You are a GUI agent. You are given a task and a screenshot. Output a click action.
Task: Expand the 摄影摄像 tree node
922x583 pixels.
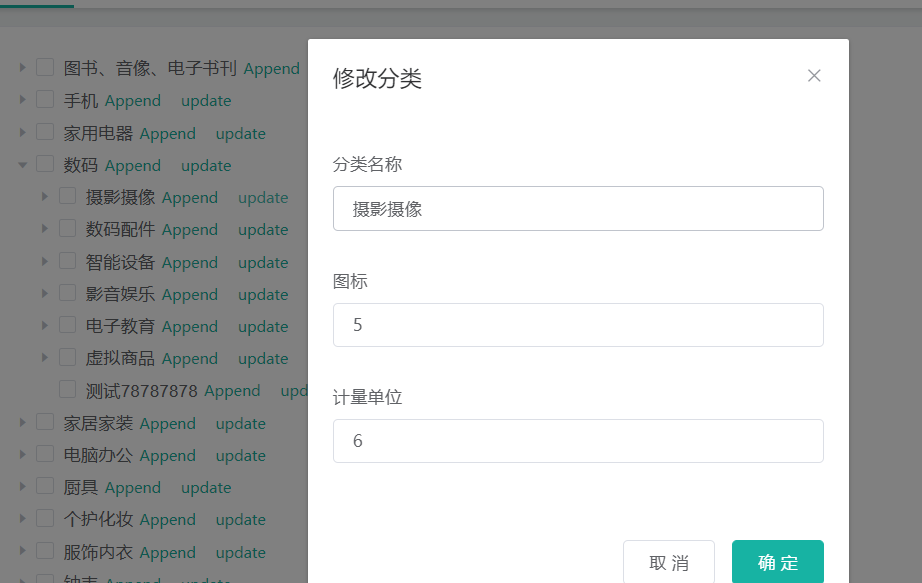[x=45, y=196]
